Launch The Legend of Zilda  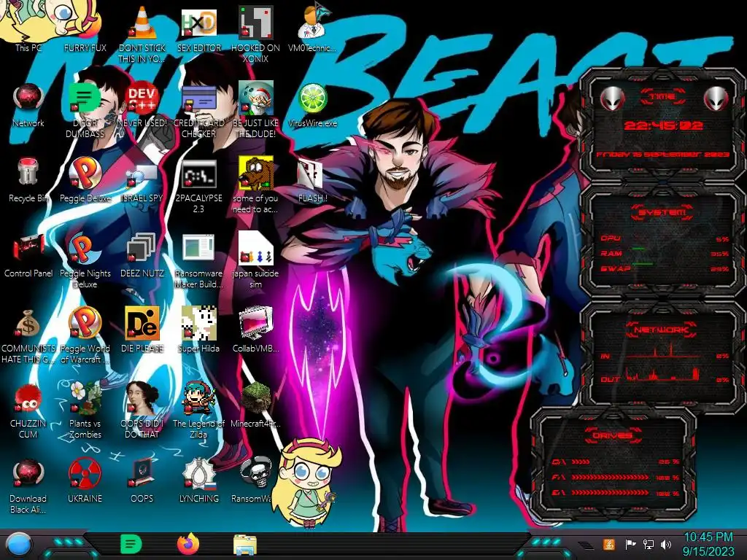(x=198, y=397)
